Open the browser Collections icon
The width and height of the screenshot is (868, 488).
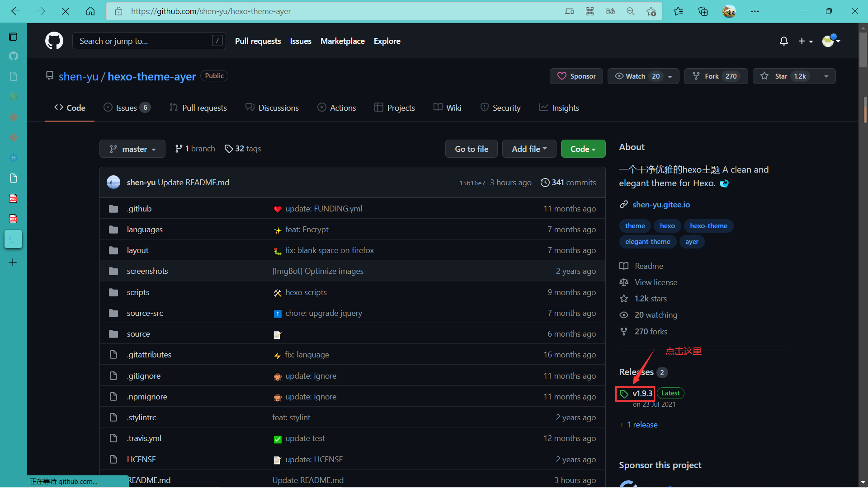coord(703,11)
